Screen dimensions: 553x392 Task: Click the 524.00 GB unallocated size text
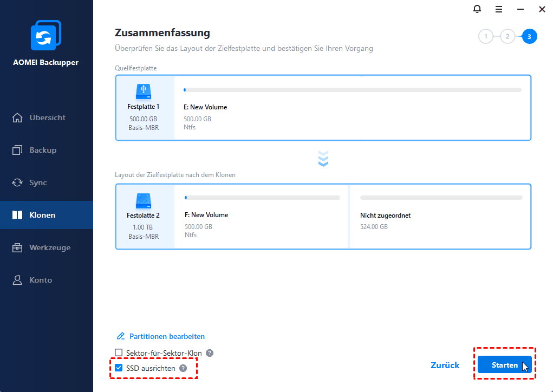click(x=374, y=227)
